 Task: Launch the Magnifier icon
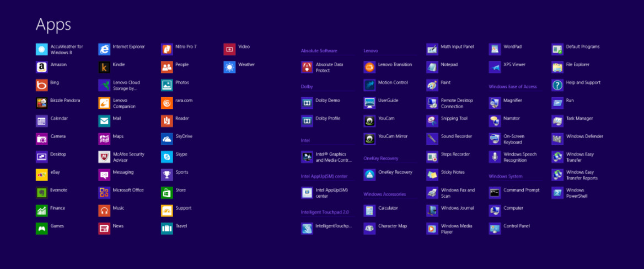click(495, 103)
